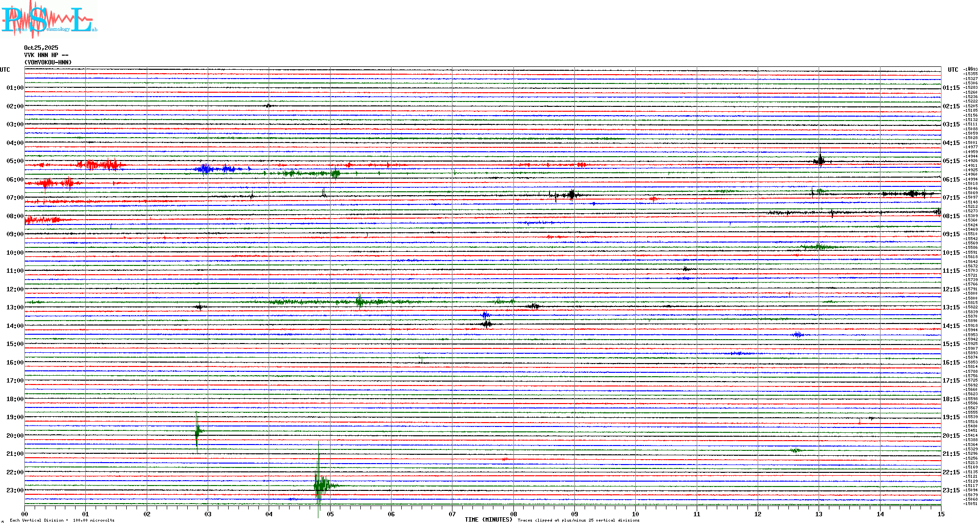Click the Each Vertical Division microvolts note
Image resolution: width=980 pixels, height=527 pixels.
coord(62,520)
